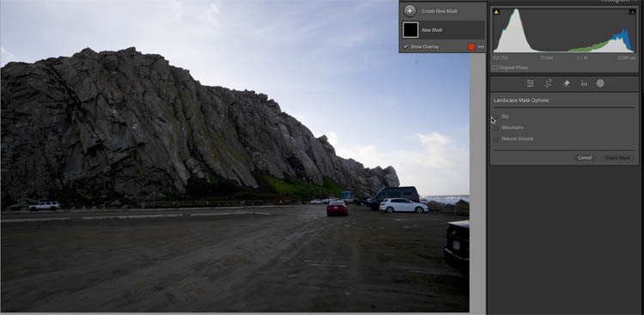The image size is (644, 315).
Task: Toggle shadow clipping warning triangle in histogram
Action: pos(496,12)
